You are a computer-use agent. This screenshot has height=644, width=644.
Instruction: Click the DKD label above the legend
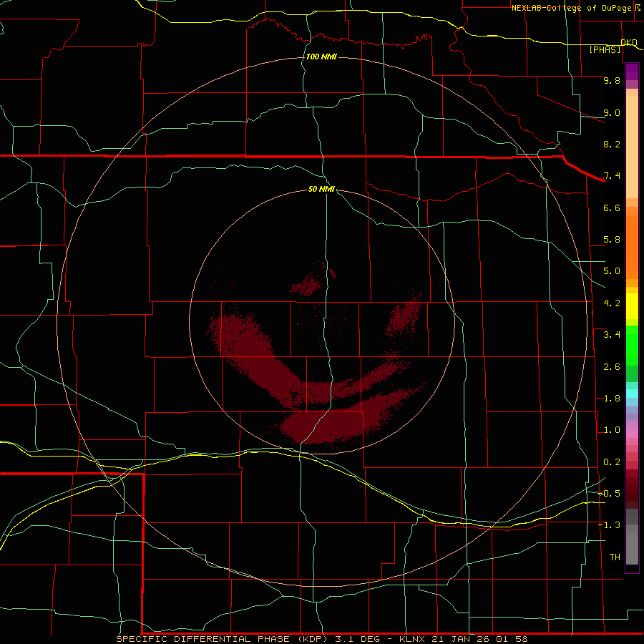(629, 42)
